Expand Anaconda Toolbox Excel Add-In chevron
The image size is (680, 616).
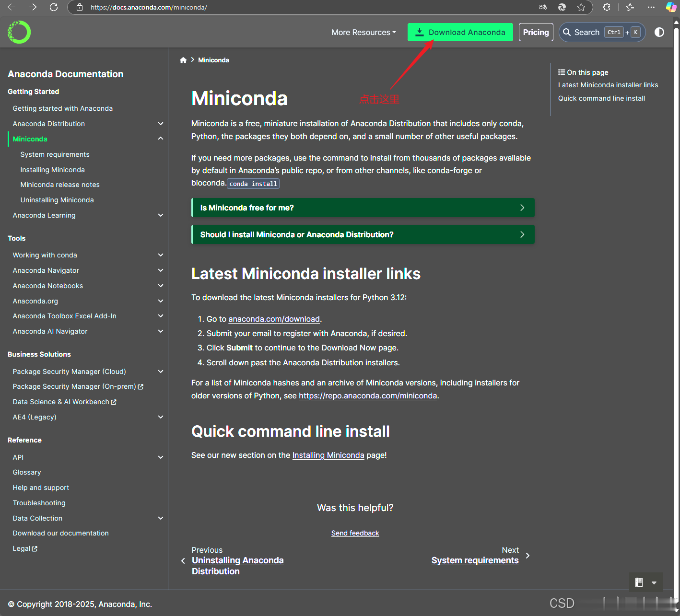point(161,316)
